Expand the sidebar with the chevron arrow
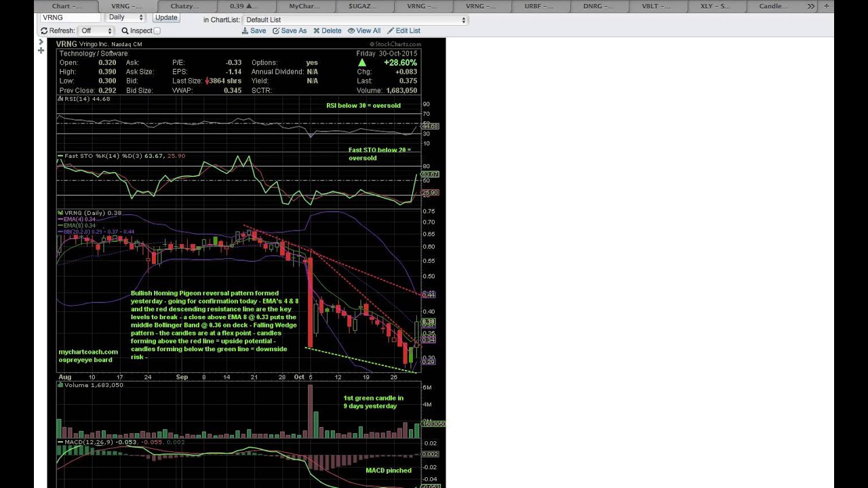868x488 pixels. (41, 42)
